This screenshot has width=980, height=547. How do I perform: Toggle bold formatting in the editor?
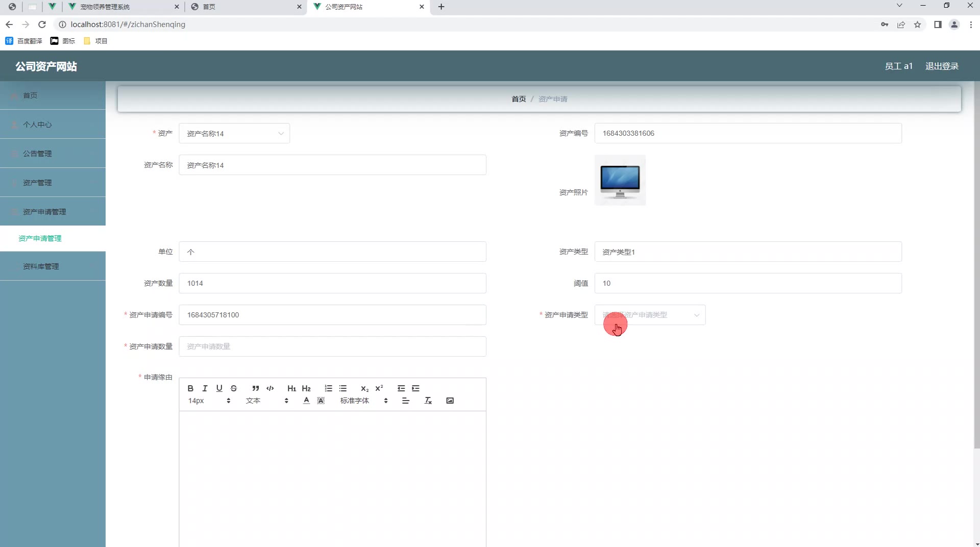pyautogui.click(x=190, y=388)
